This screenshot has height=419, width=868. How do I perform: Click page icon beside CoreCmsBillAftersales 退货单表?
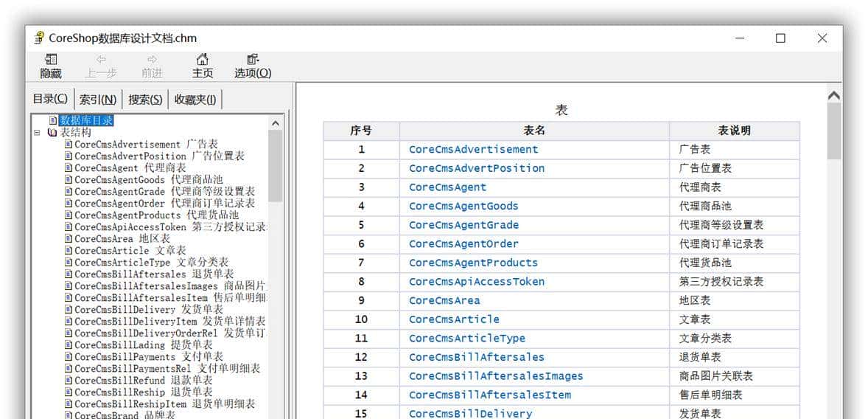tap(69, 274)
